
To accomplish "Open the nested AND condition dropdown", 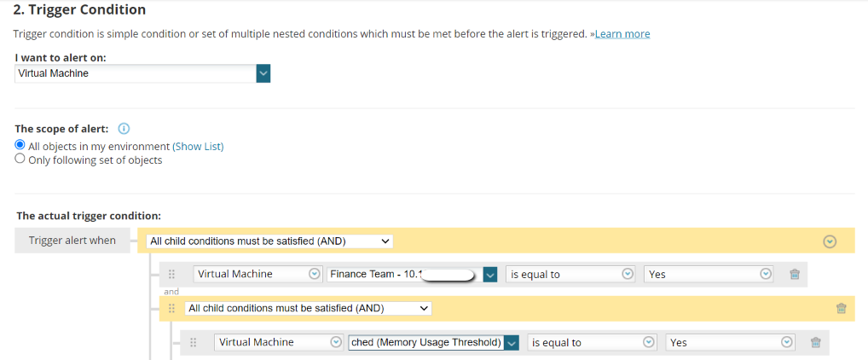I will pyautogui.click(x=309, y=309).
